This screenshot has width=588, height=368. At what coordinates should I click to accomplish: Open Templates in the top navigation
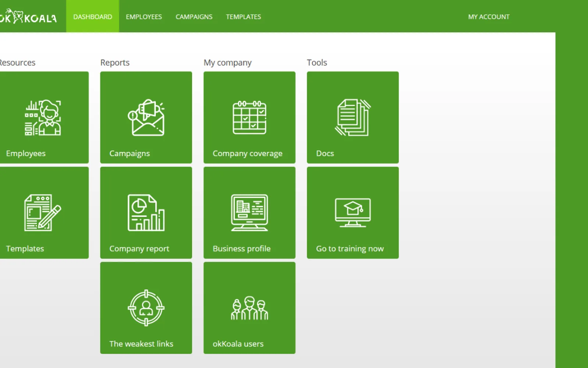point(243,17)
